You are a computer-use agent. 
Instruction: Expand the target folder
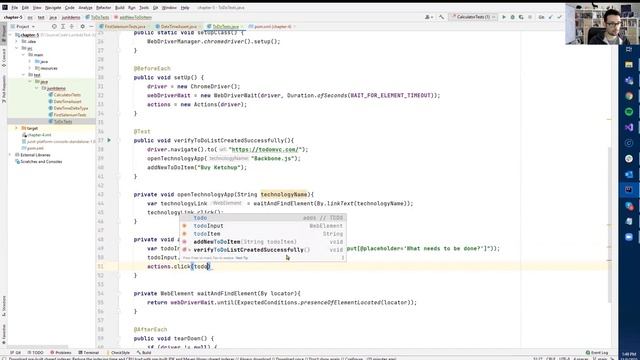click(x=17, y=128)
